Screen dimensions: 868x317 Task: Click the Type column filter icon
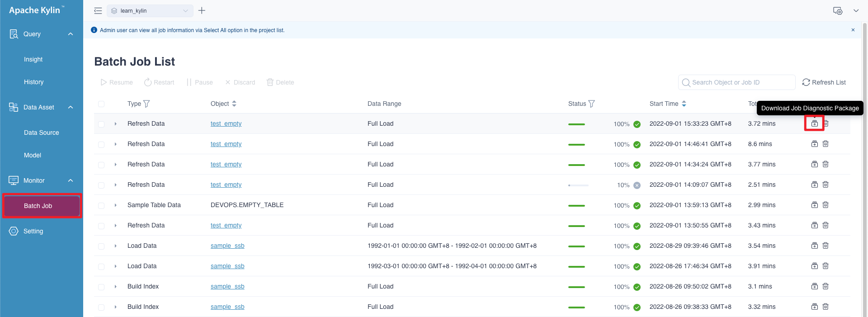tap(146, 104)
